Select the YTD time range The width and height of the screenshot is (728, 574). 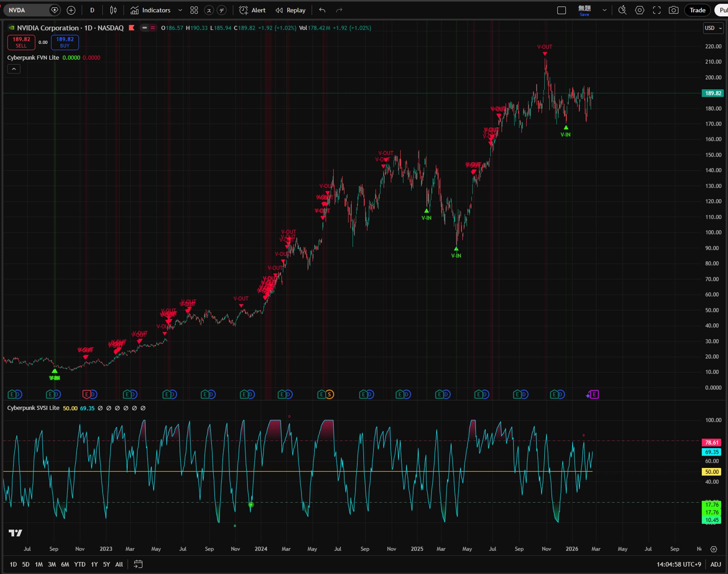(x=80, y=564)
